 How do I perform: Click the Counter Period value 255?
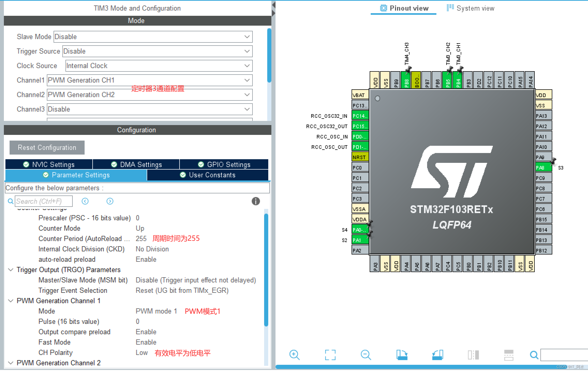[141, 238]
